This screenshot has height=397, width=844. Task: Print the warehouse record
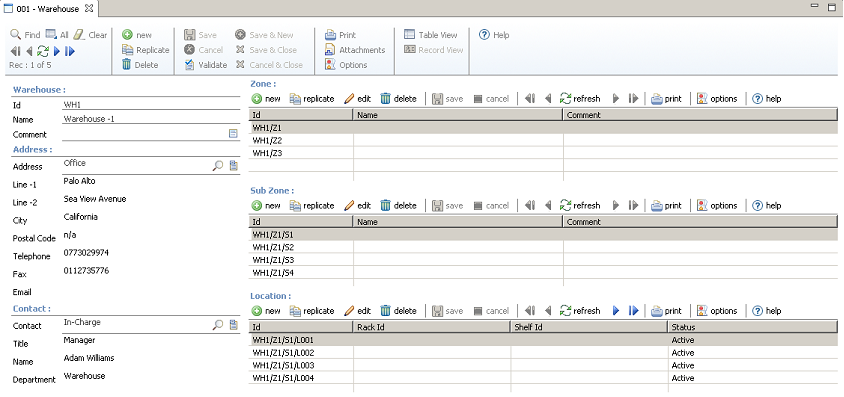click(341, 35)
